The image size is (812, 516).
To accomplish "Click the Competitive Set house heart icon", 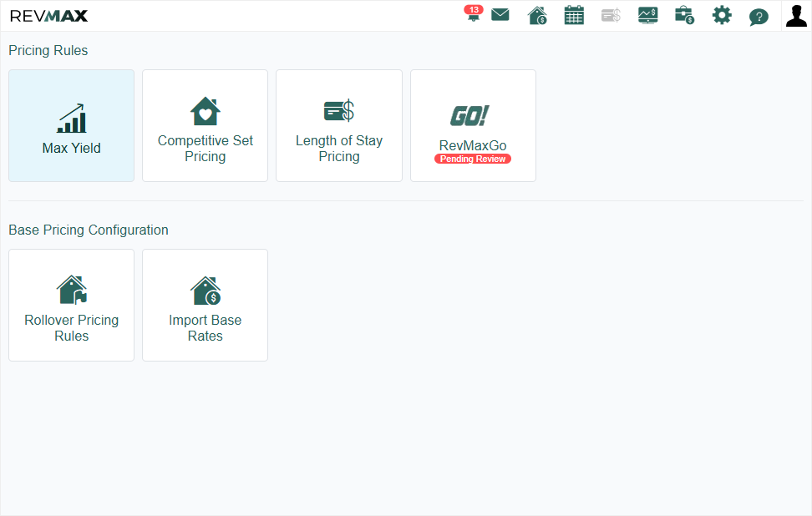I will pyautogui.click(x=205, y=111).
